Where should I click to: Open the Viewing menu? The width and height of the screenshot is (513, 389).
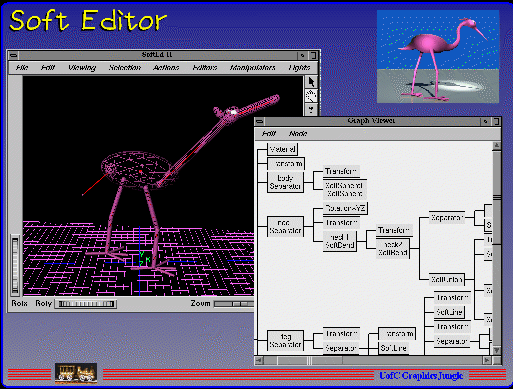82,68
